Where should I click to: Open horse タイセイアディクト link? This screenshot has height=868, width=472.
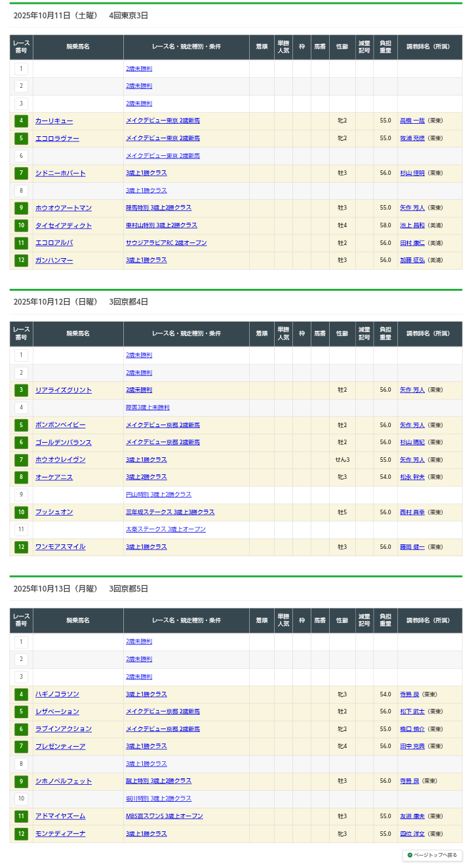coord(64,225)
